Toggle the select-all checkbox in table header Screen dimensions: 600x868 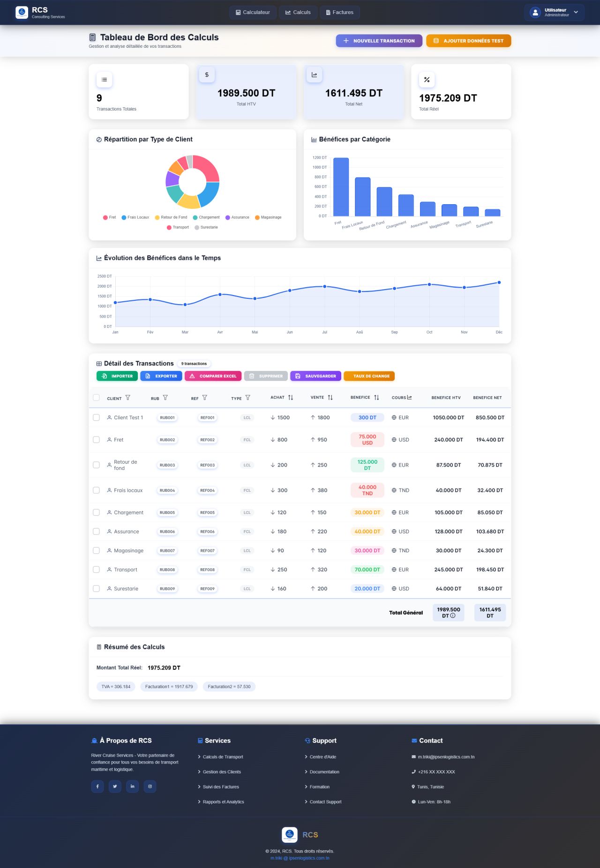click(x=96, y=398)
